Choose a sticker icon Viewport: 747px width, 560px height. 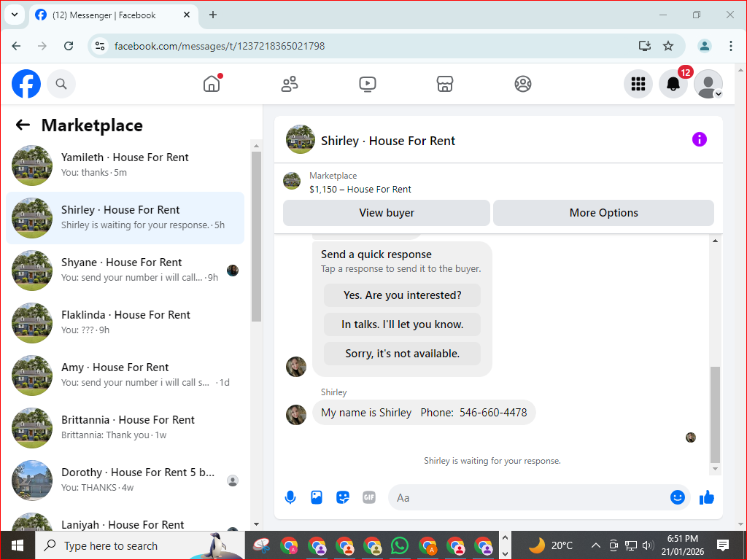(x=343, y=497)
